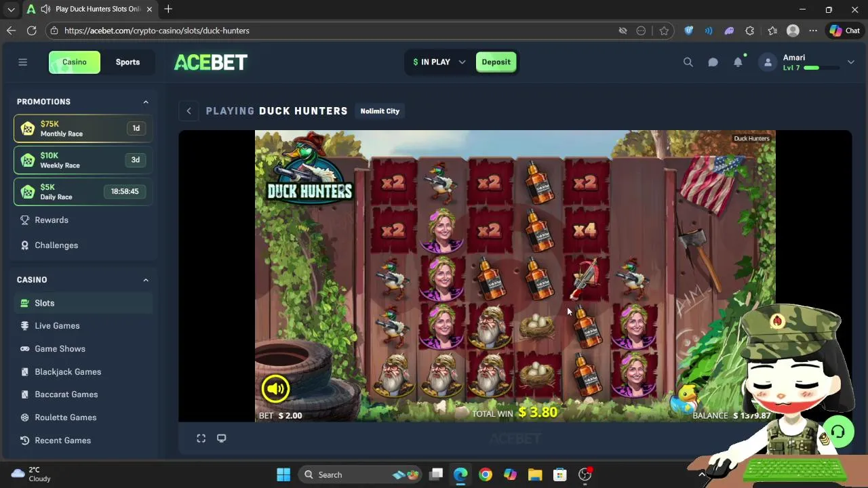The height and width of the screenshot is (488, 868).
Task: Click the Nolimit City provider tag
Action: point(380,111)
